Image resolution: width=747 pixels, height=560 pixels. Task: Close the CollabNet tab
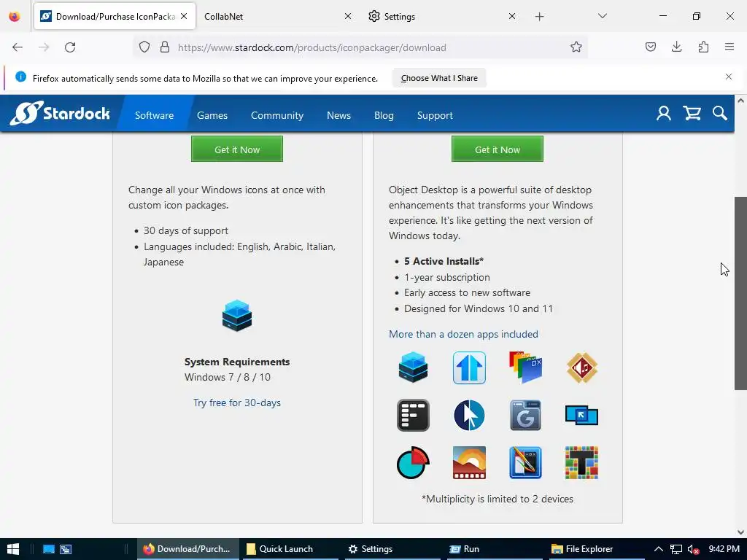tap(348, 16)
